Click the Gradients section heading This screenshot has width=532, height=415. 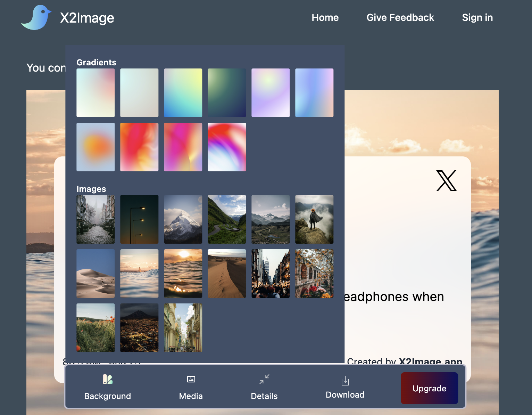[x=96, y=62]
